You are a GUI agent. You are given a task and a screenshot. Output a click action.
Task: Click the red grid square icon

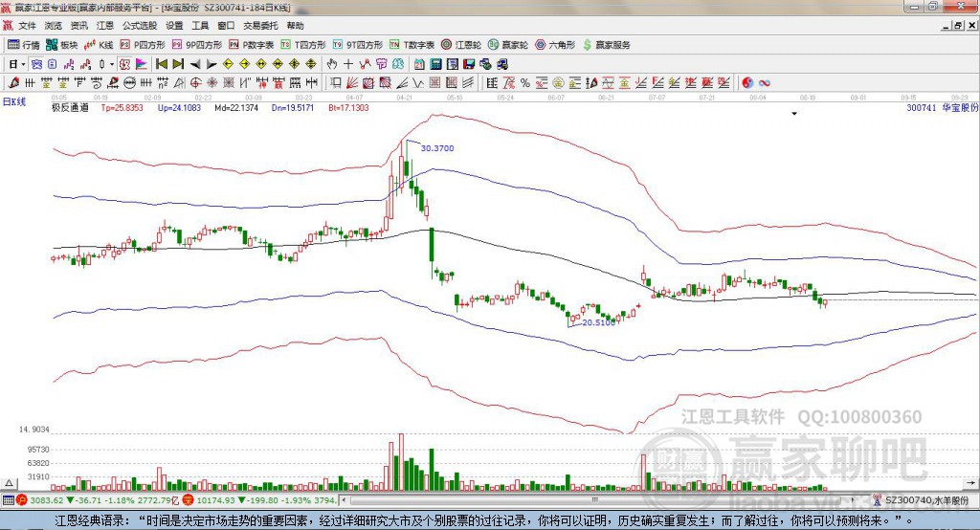(434, 82)
